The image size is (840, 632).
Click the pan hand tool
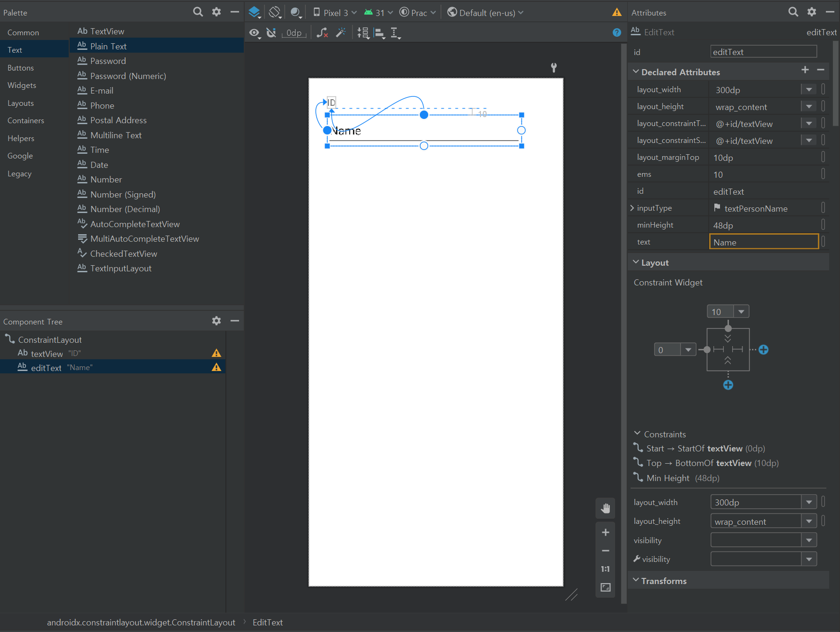click(605, 508)
